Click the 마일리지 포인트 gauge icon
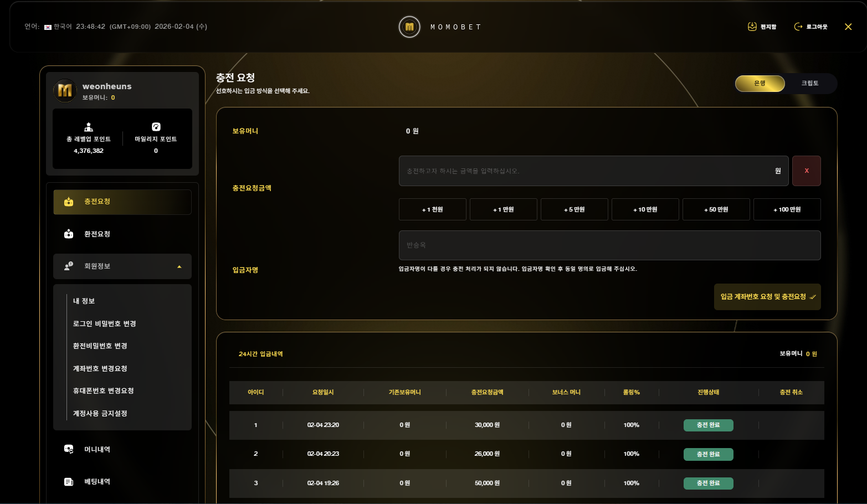Image resolution: width=867 pixels, height=504 pixels. [x=156, y=127]
